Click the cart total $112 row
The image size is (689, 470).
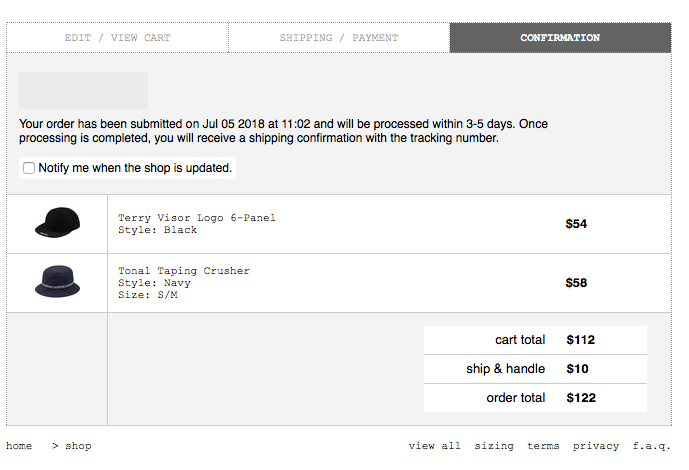coord(535,340)
